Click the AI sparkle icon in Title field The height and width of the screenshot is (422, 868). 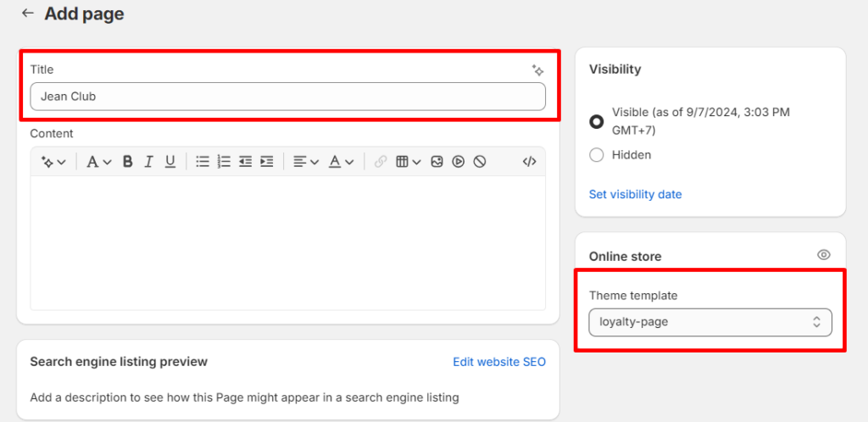click(x=537, y=70)
